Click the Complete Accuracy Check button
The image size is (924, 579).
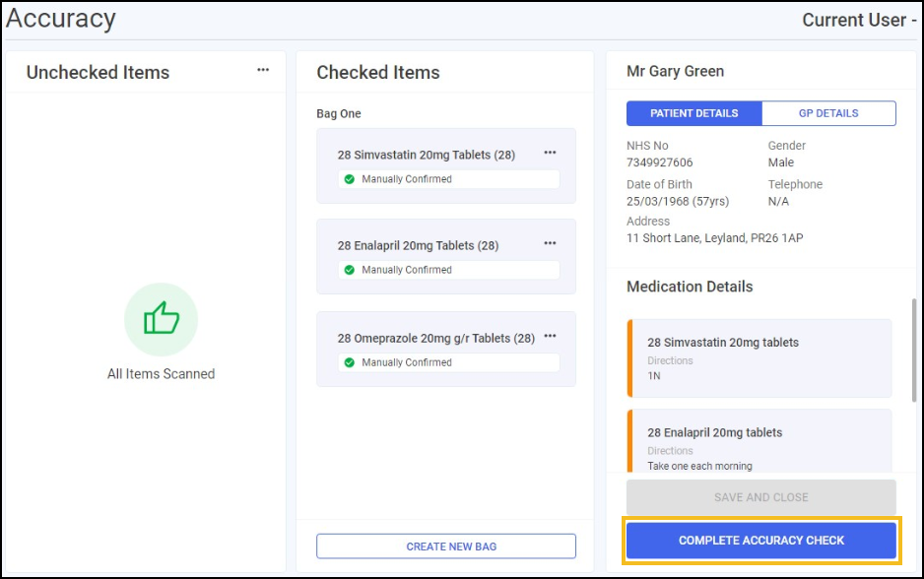click(761, 541)
